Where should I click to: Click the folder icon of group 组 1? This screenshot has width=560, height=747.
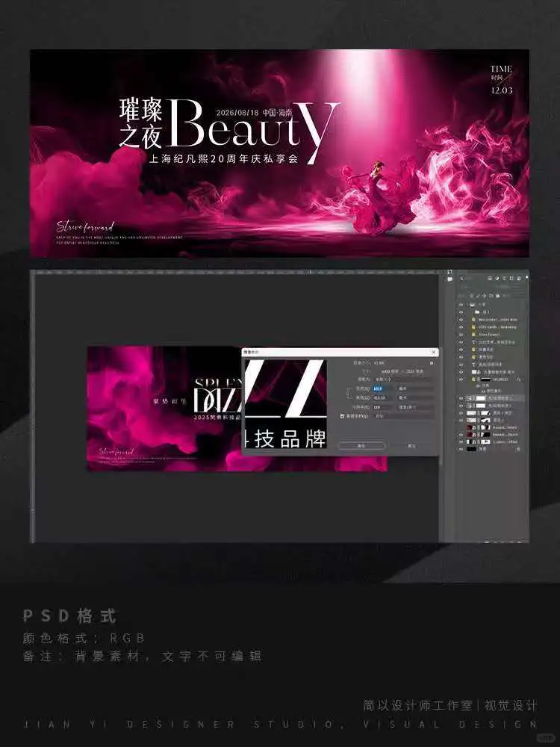pyautogui.click(x=476, y=312)
